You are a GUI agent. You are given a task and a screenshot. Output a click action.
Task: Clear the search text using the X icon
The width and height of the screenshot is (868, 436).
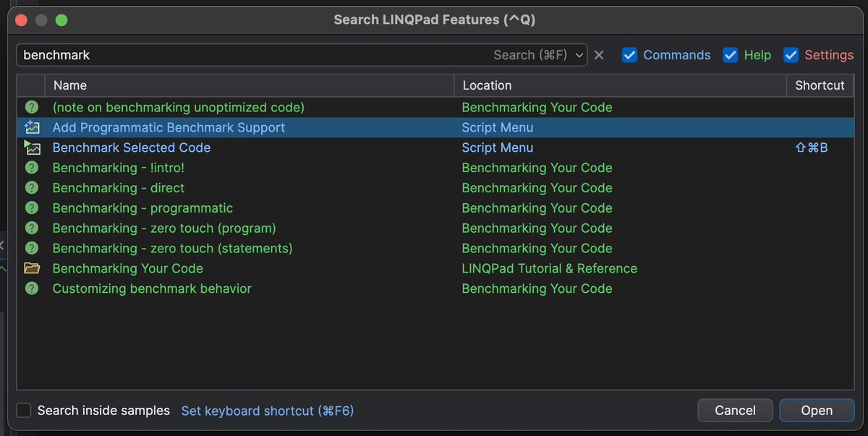click(x=600, y=54)
